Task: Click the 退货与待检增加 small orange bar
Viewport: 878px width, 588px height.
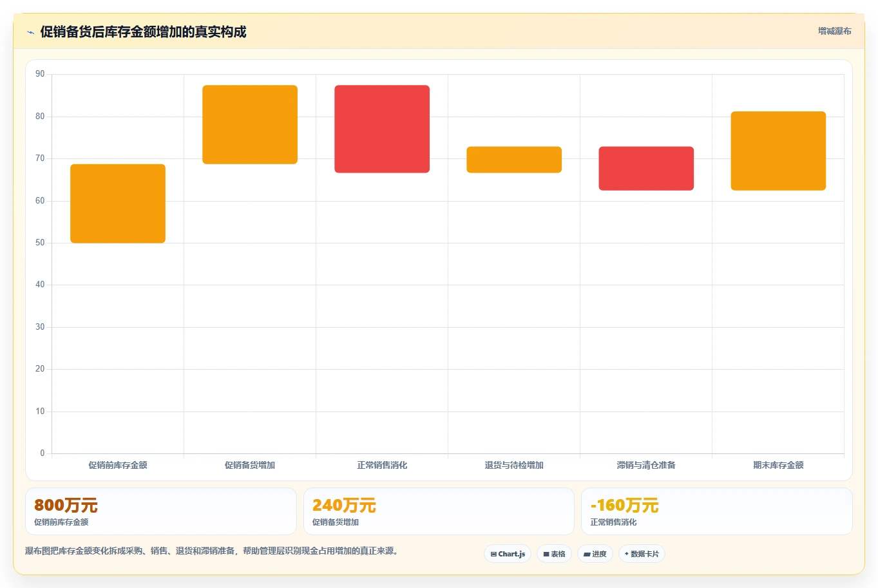Action: pyautogui.click(x=514, y=160)
